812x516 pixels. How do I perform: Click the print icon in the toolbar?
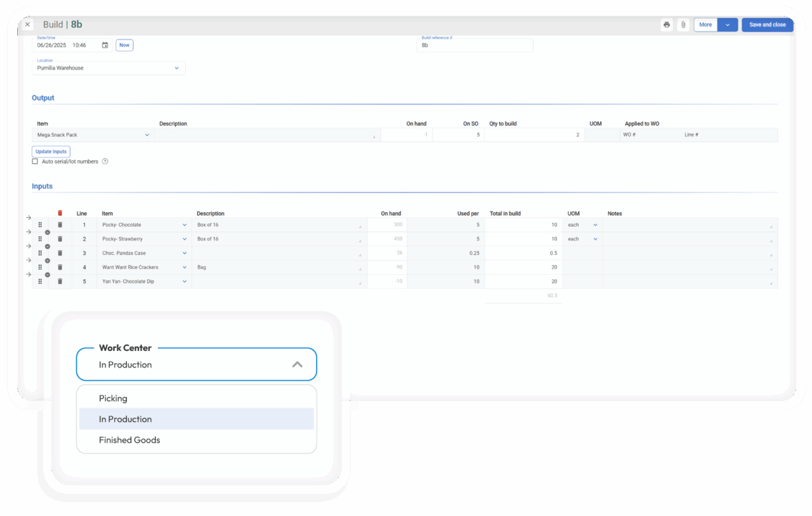tap(666, 24)
